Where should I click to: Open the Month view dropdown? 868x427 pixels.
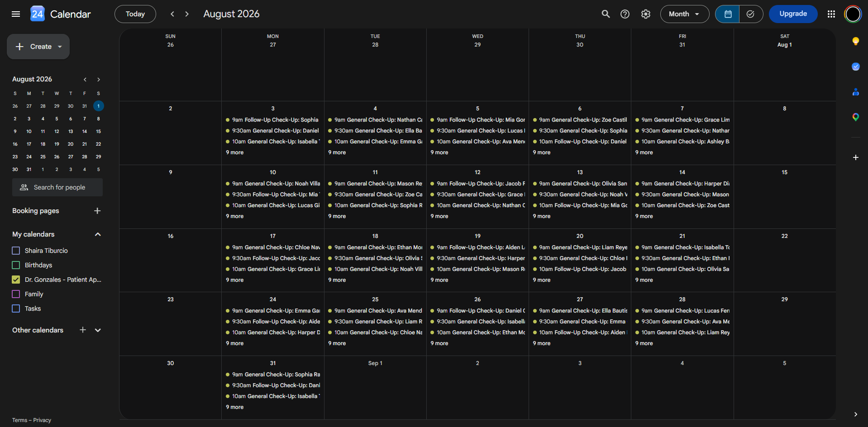point(684,14)
